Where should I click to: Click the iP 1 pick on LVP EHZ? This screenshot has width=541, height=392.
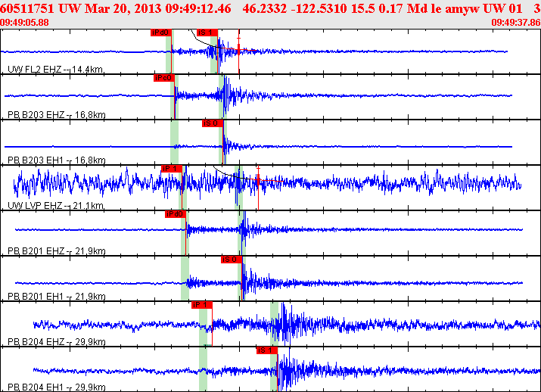coord(172,169)
